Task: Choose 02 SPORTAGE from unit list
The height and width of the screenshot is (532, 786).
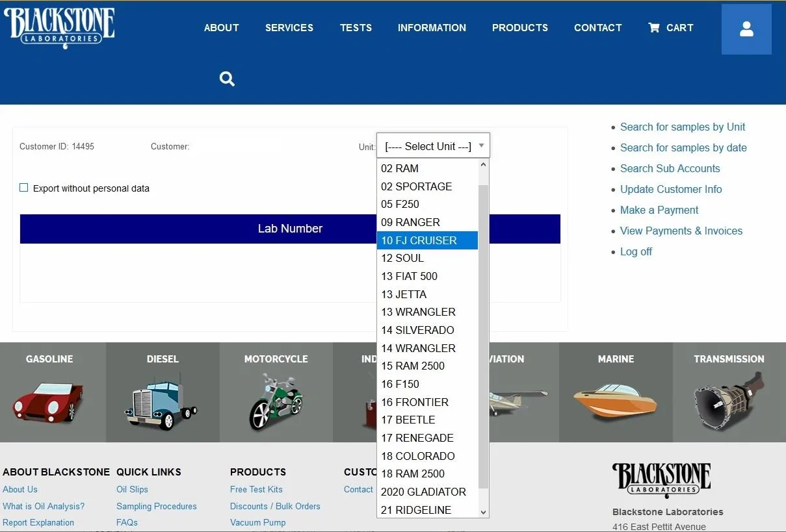Action: click(427, 186)
